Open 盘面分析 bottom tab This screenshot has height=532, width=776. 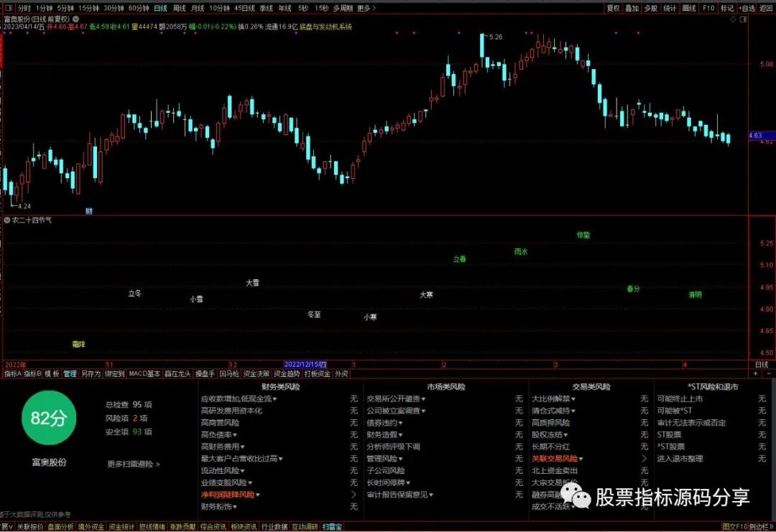pos(60,527)
